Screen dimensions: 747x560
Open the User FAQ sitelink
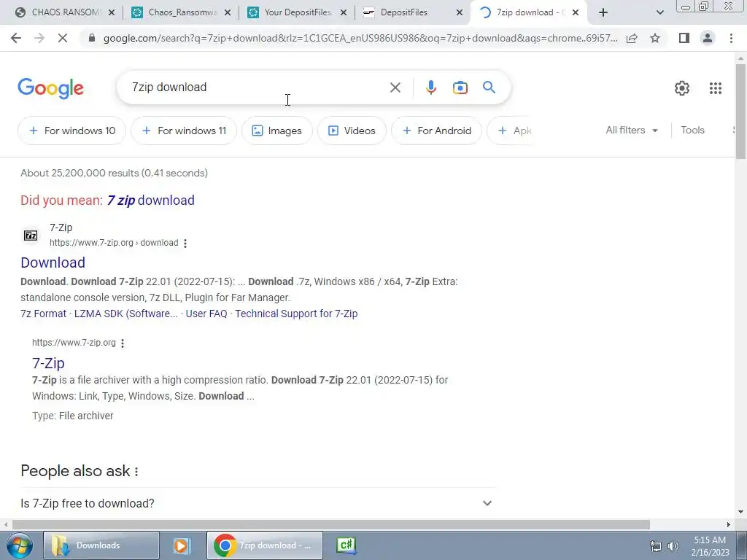coord(206,314)
